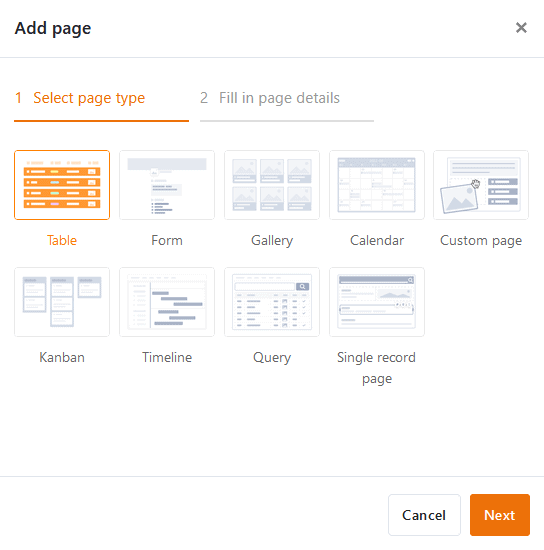
Task: Choose the Custom page type icon
Action: tap(481, 185)
